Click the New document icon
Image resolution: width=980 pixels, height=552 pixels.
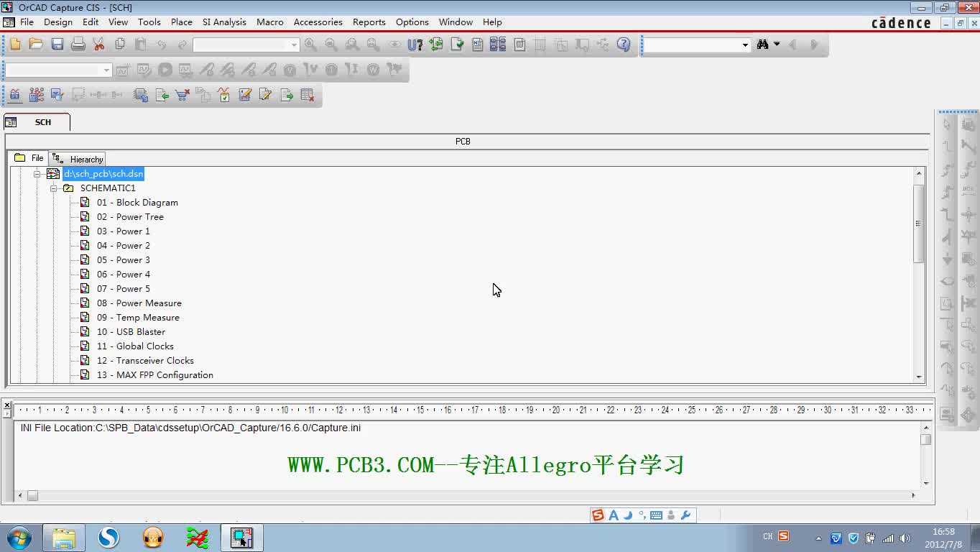(x=15, y=45)
